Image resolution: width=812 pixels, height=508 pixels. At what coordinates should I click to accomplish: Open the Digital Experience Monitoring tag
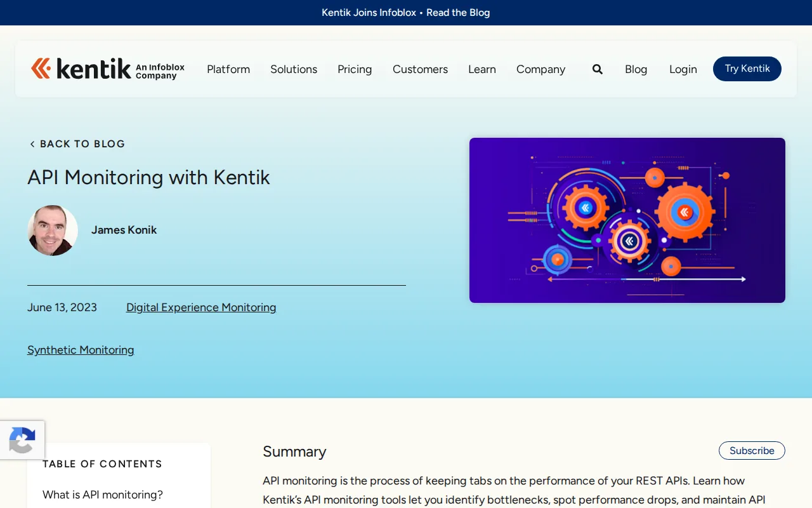(x=201, y=307)
